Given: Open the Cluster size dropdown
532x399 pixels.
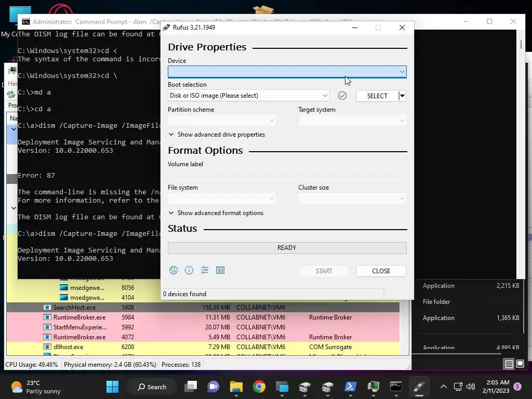Looking at the screenshot, I should coord(352,198).
